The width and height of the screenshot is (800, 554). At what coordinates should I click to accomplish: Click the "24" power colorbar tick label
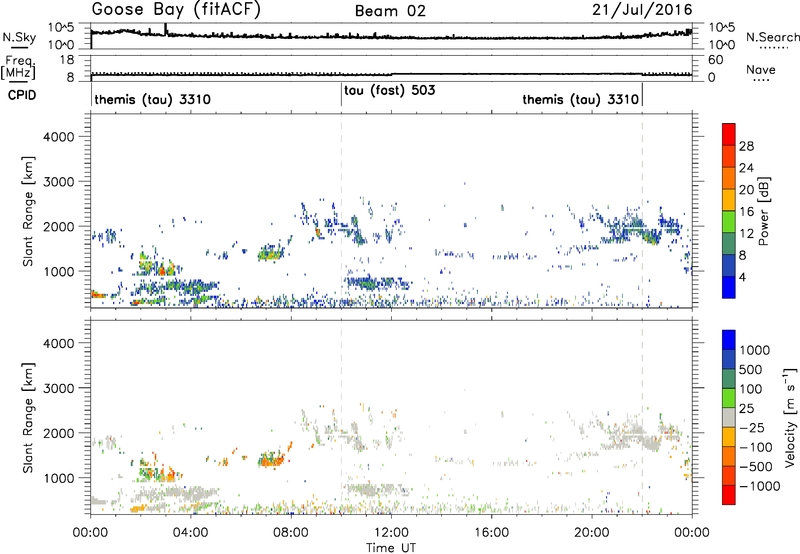746,168
